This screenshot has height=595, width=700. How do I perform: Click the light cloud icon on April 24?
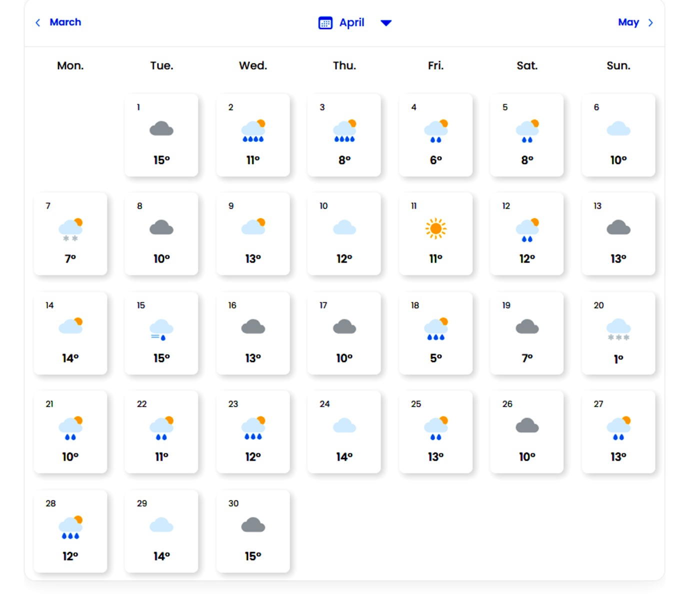344,426
